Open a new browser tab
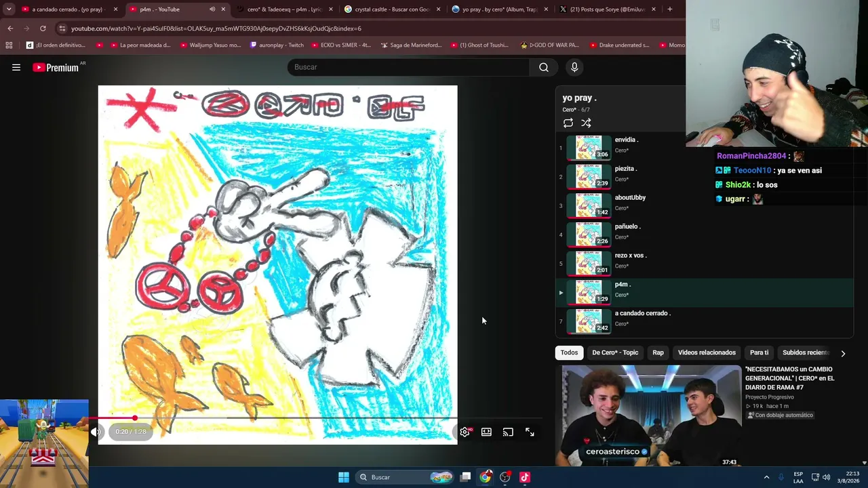 (x=670, y=9)
